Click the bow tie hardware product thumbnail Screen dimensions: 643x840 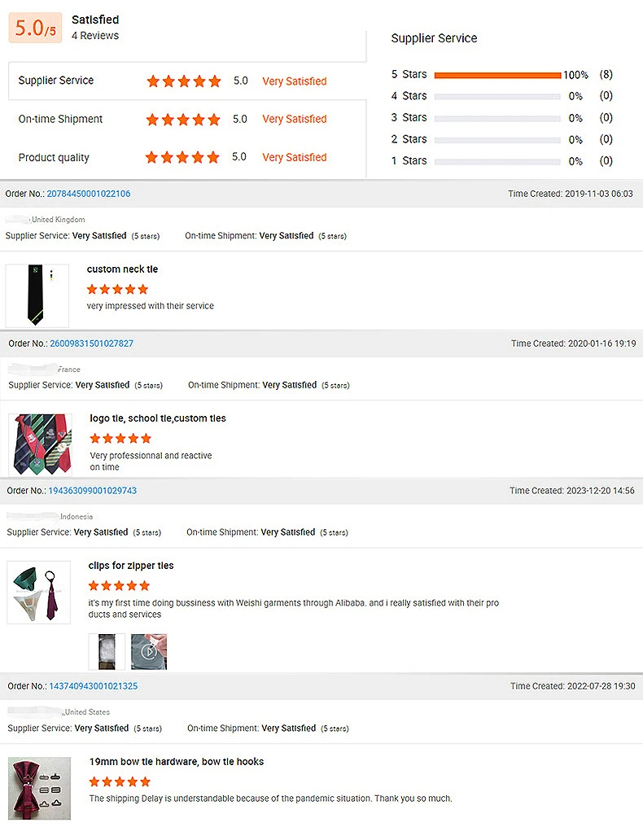tap(40, 788)
